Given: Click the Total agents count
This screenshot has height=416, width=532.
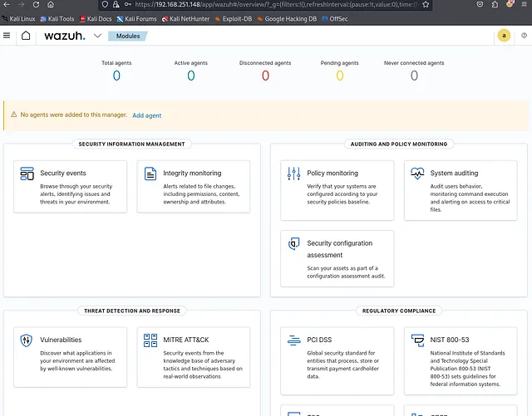Looking at the screenshot, I should (116, 76).
